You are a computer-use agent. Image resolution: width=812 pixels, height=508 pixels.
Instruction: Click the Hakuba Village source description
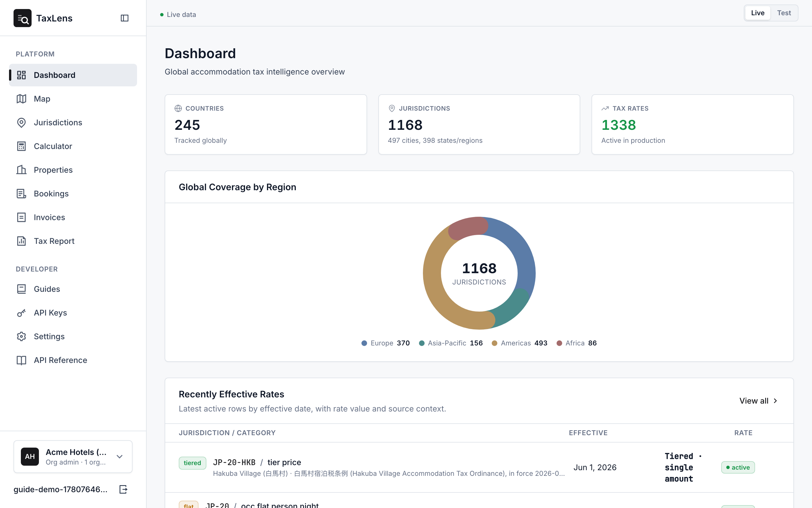pos(389,473)
